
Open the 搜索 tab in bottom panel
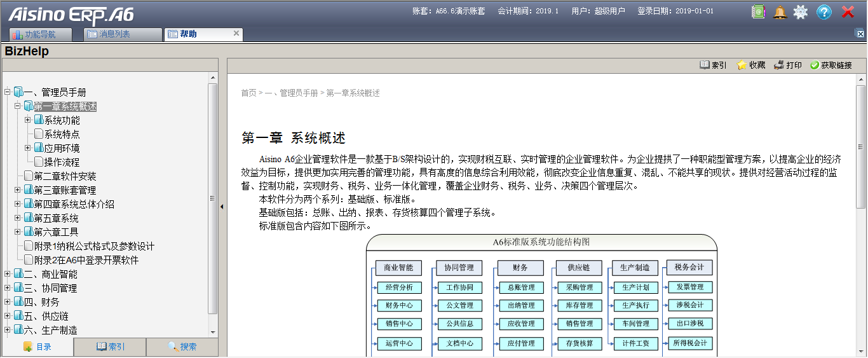pyautogui.click(x=182, y=347)
